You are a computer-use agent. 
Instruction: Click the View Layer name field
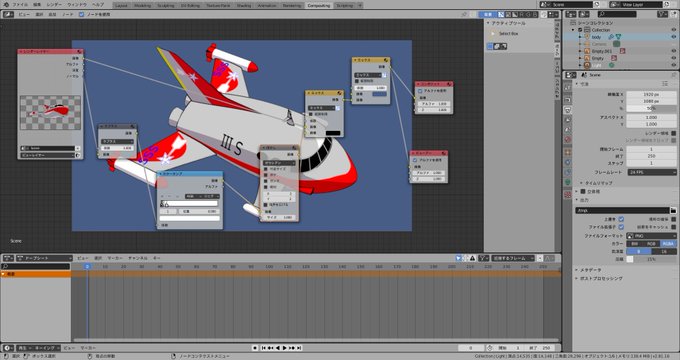[641, 4]
